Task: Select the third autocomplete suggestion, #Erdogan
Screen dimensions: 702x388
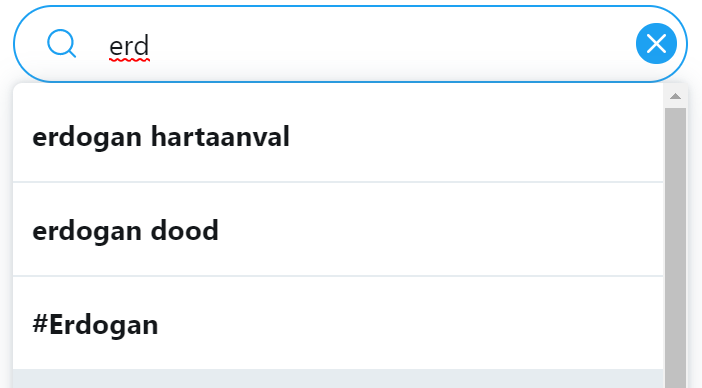Action: [338, 323]
